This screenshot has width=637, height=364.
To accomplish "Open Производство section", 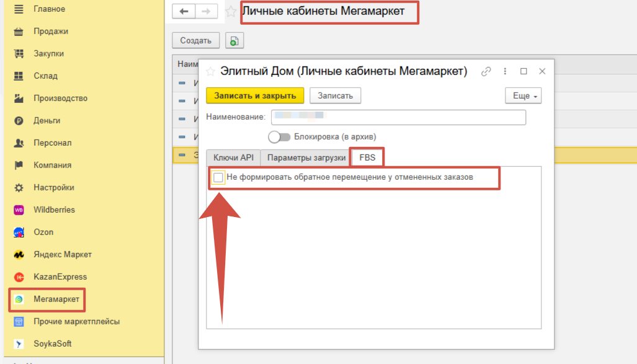I will [61, 99].
